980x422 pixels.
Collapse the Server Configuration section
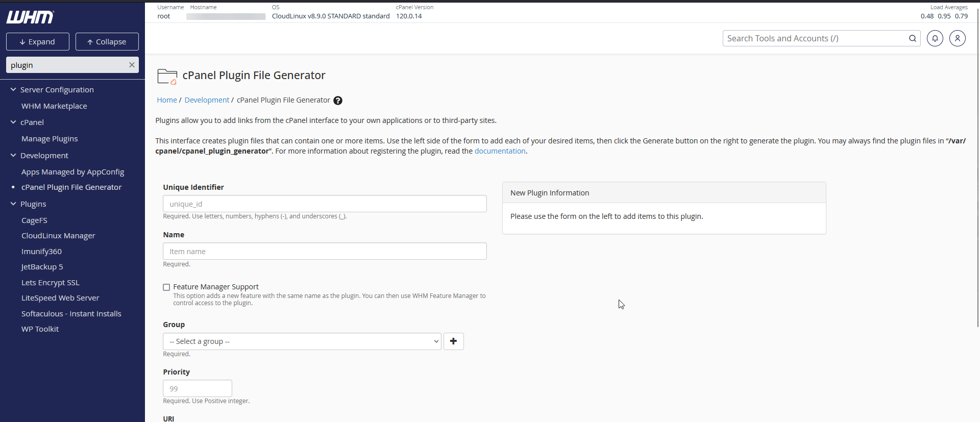tap(13, 89)
